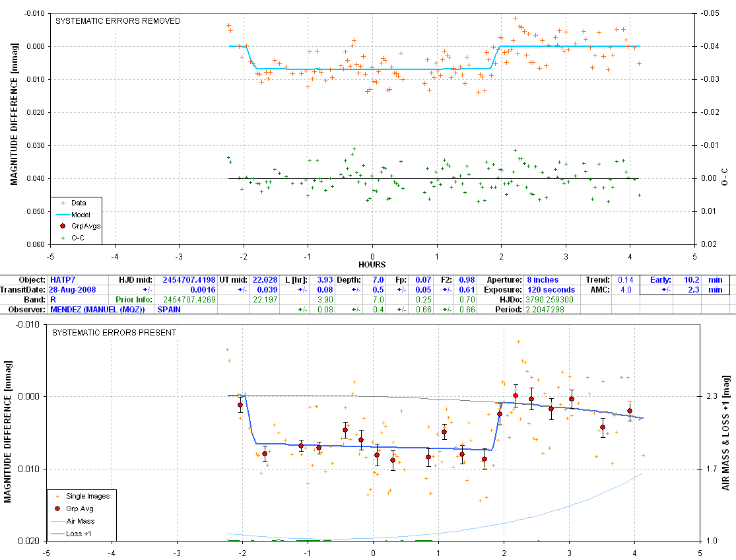Viewport: 736px width, 560px height.
Task: Click the Fp value 0.07
Action: [x=423, y=280]
